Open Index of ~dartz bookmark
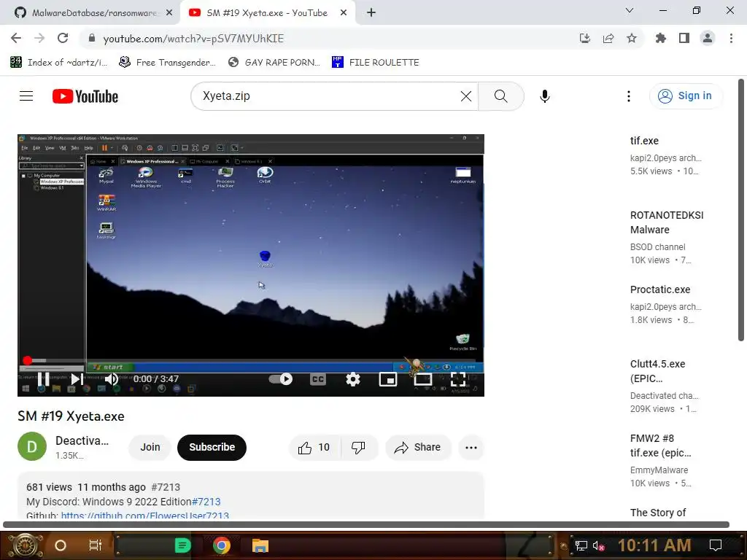The width and height of the screenshot is (747, 560). (58, 63)
